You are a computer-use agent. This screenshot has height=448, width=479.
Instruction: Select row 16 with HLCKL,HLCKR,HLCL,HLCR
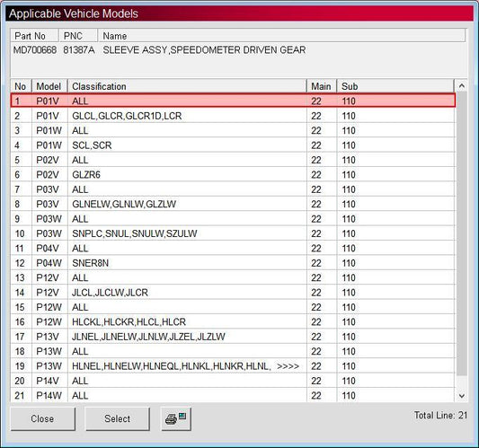coord(233,322)
